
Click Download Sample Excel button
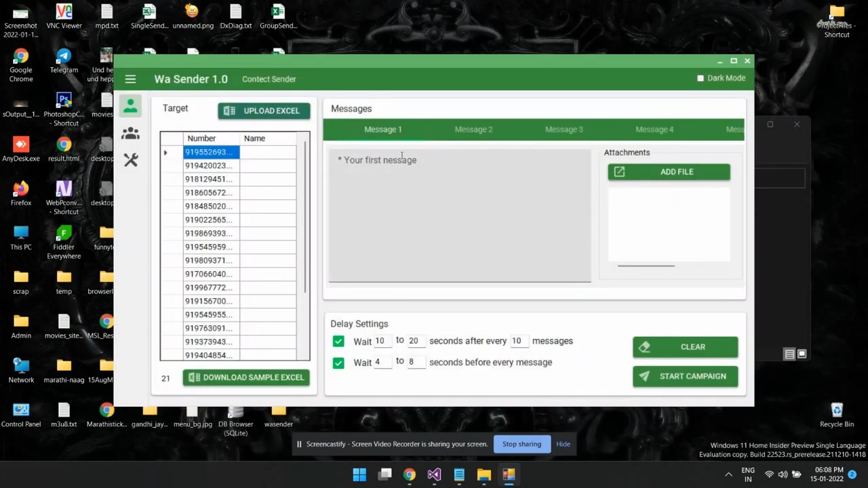coord(246,378)
